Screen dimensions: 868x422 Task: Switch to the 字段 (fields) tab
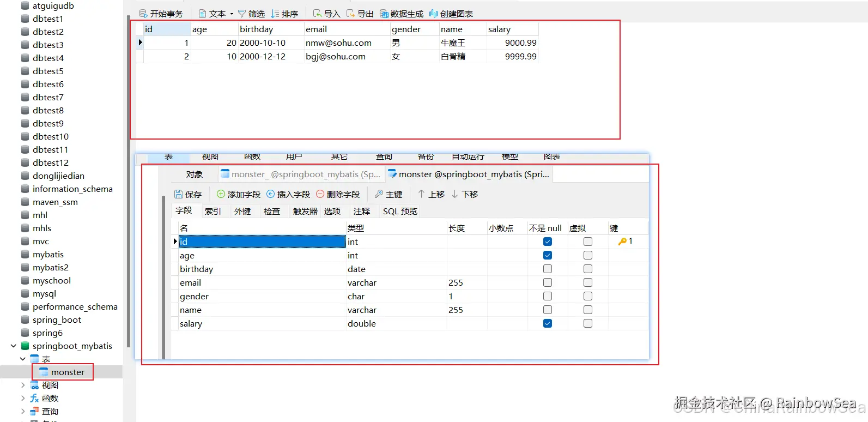tap(184, 210)
